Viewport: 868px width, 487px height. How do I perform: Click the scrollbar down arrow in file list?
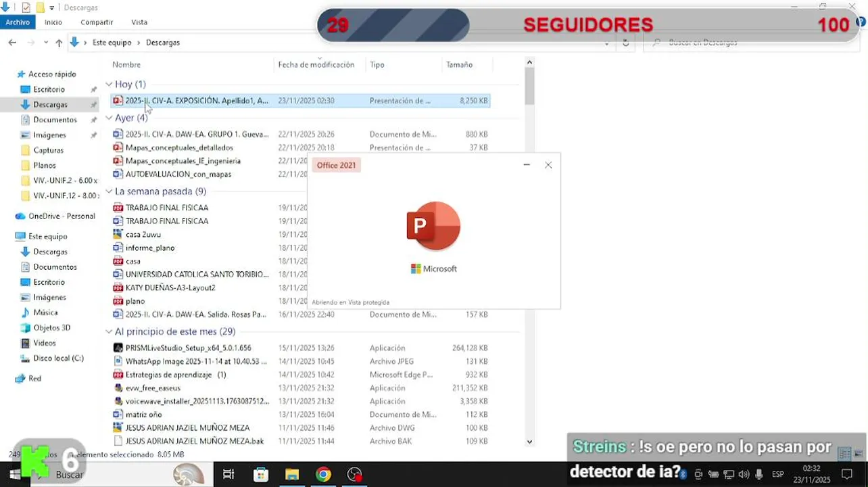529,442
